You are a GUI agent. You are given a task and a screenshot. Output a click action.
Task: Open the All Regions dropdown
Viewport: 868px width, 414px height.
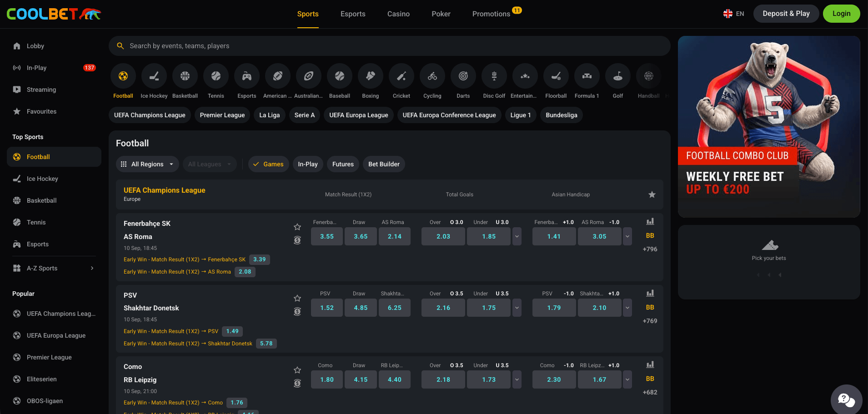[147, 164]
